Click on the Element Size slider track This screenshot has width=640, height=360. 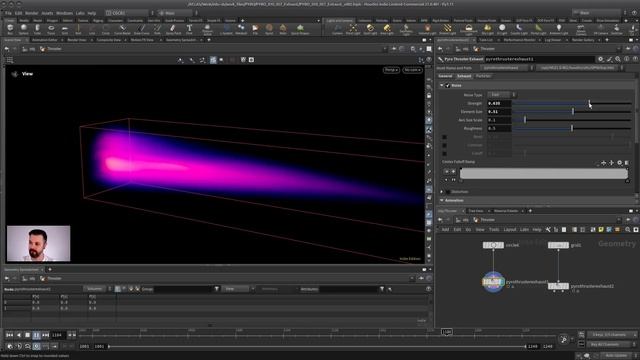click(x=572, y=111)
